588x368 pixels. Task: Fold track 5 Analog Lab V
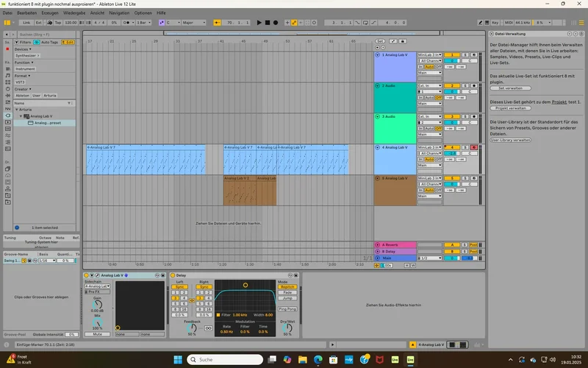[377, 178]
